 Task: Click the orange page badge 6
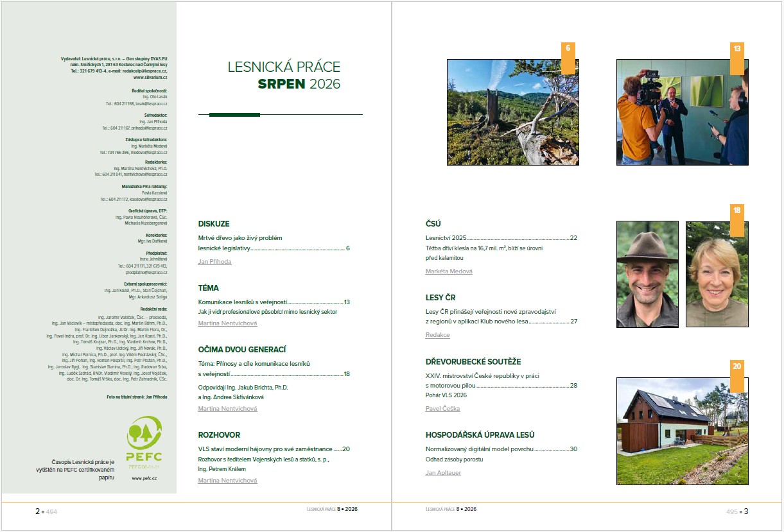(568, 58)
